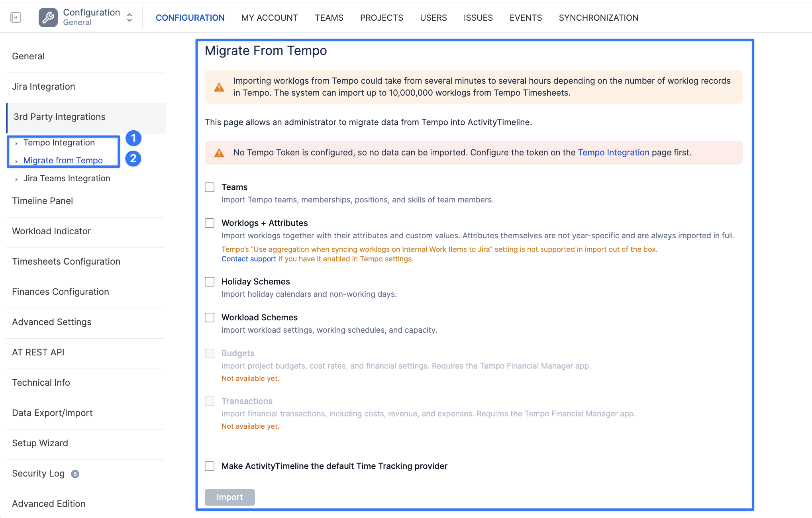The width and height of the screenshot is (812, 518).
Task: Click the numbered badge 1 marker
Action: point(133,138)
